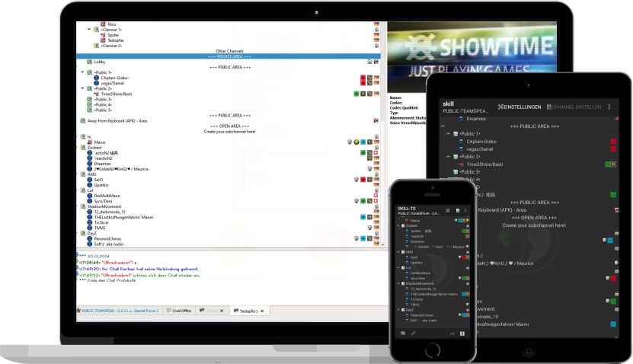Click red group badge on SerO row
Screen dimensions: 633x364
pos(363,180)
